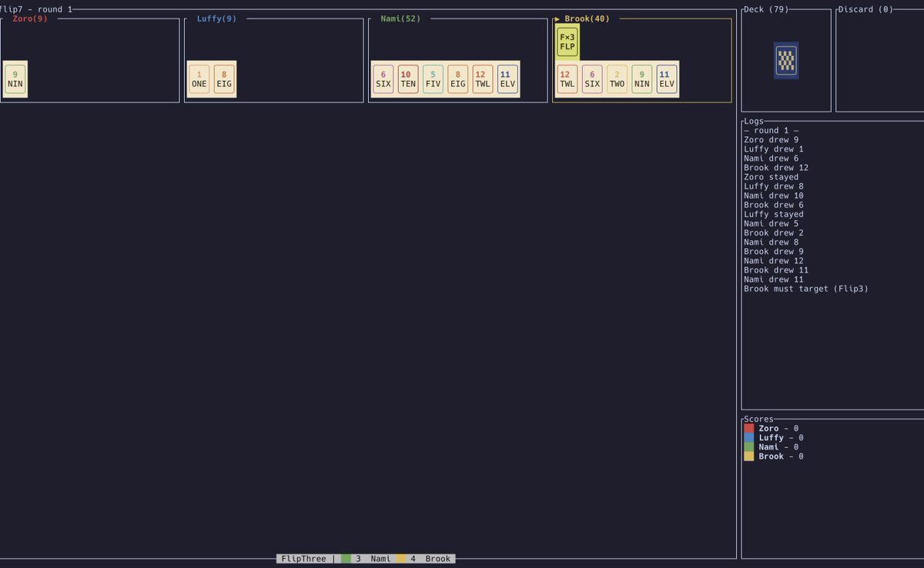Click the Deck (79) header

click(x=767, y=9)
